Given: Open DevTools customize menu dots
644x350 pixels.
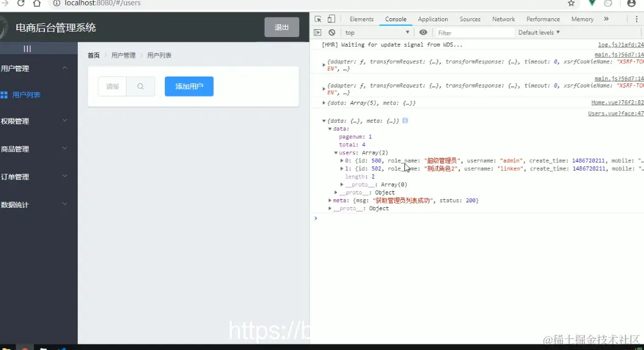Looking at the screenshot, I should pos(637,19).
